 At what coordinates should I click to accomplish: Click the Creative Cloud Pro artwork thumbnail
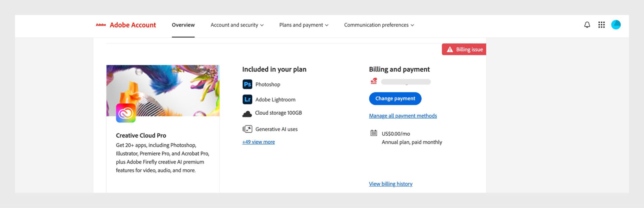click(x=163, y=91)
